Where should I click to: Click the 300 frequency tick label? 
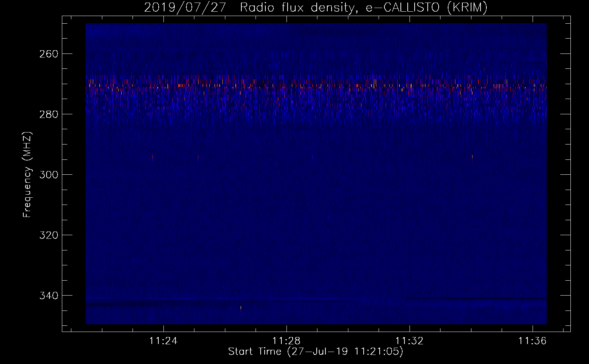tap(49, 175)
